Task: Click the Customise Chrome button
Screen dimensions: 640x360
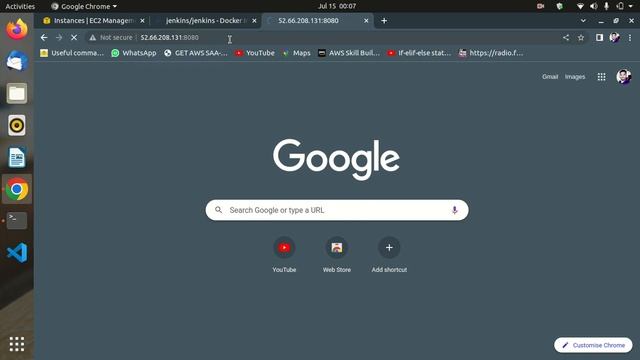Action: click(x=593, y=345)
